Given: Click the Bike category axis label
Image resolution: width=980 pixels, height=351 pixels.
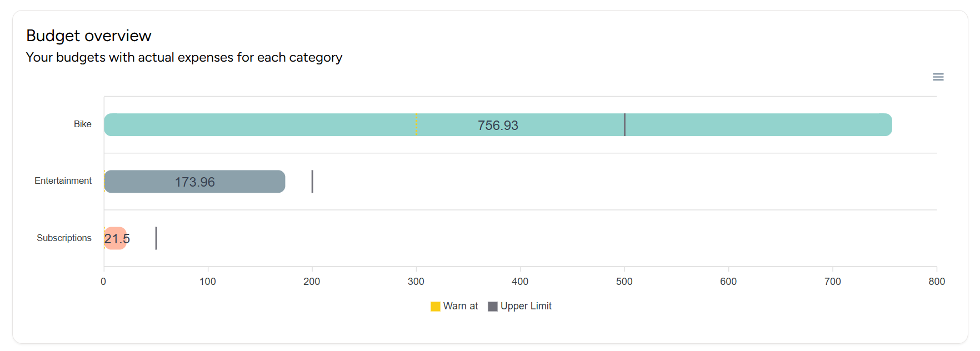Looking at the screenshot, I should pos(83,124).
